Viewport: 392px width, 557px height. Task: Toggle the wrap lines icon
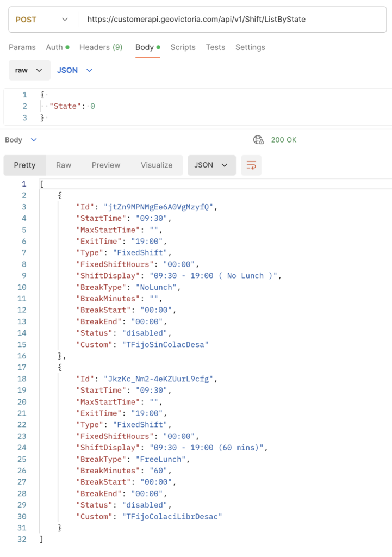(x=251, y=165)
